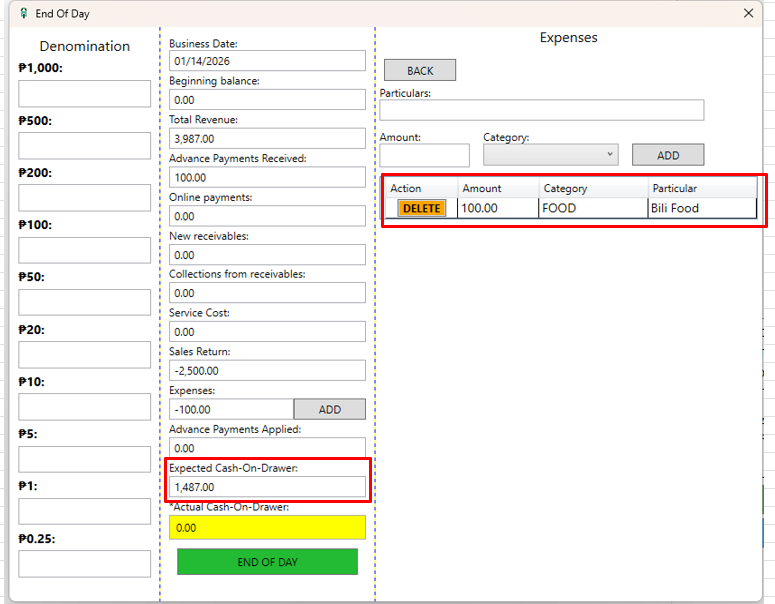Click the Business Date field
Image resolution: width=775 pixels, height=604 pixels.
pos(267,61)
